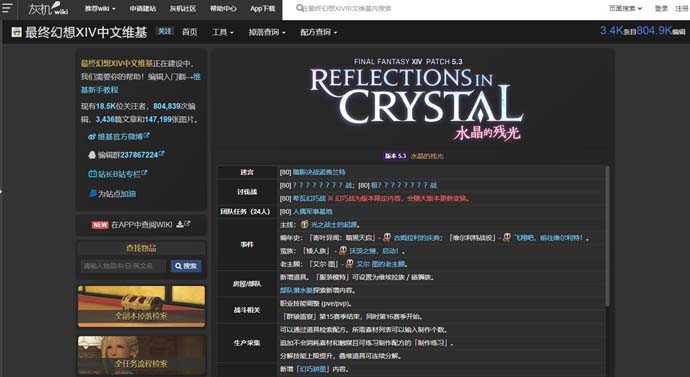
Task: Click the QQ penguin icon beside 编辑群
Action: (x=92, y=155)
